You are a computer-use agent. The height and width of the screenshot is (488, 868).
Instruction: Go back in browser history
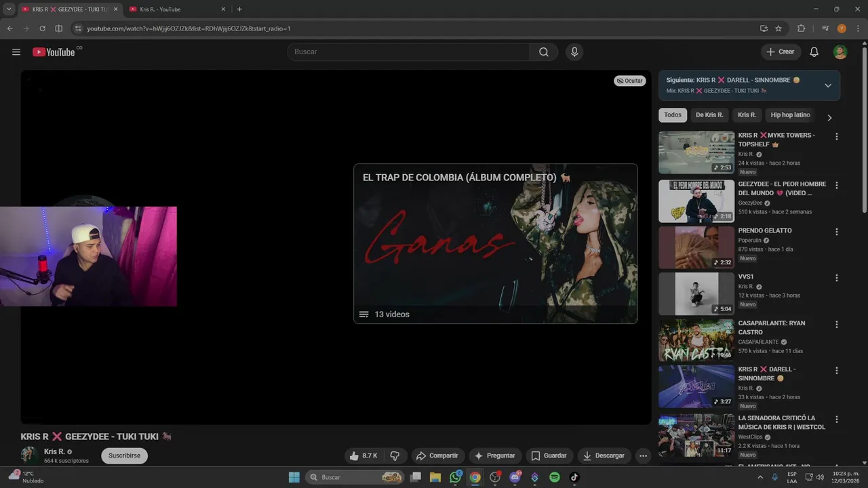click(x=9, y=28)
